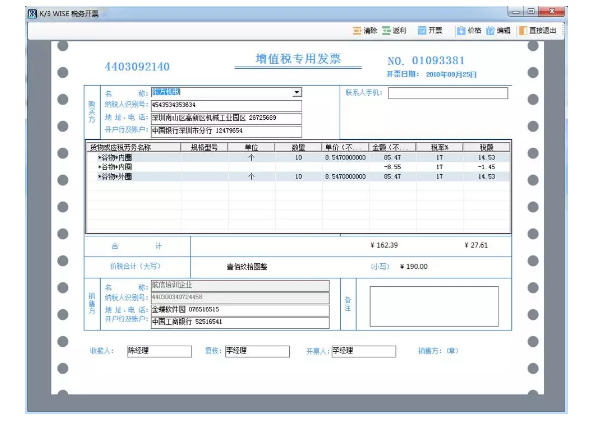Click quantity 10 in the *谷物*外圈 row
This screenshot has height=421, width=609.
298,177
